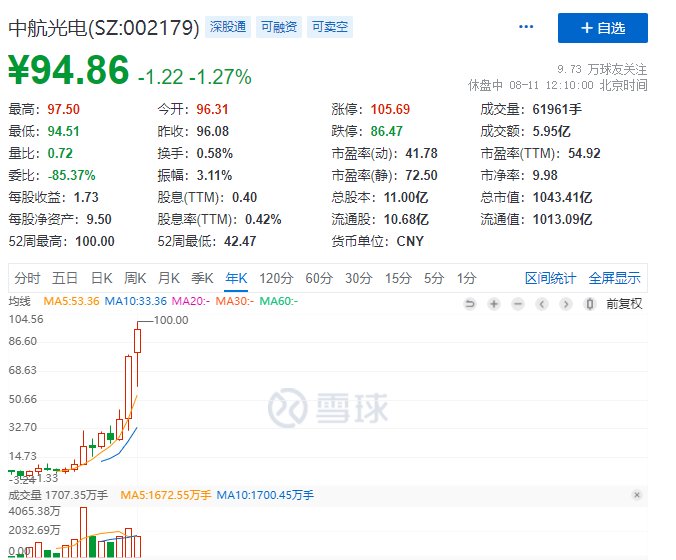Toggle candlestick style icon next to 前复权
This screenshot has width=676, height=560.
pos(590,304)
